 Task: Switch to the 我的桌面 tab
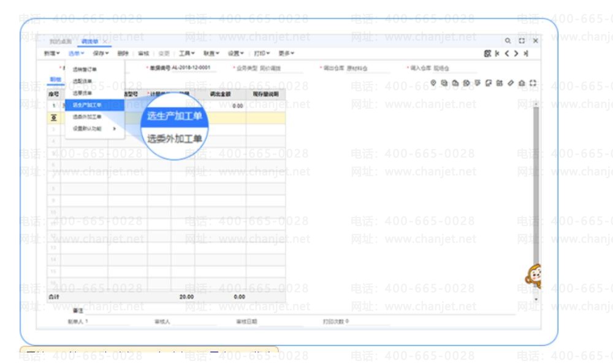(x=61, y=42)
